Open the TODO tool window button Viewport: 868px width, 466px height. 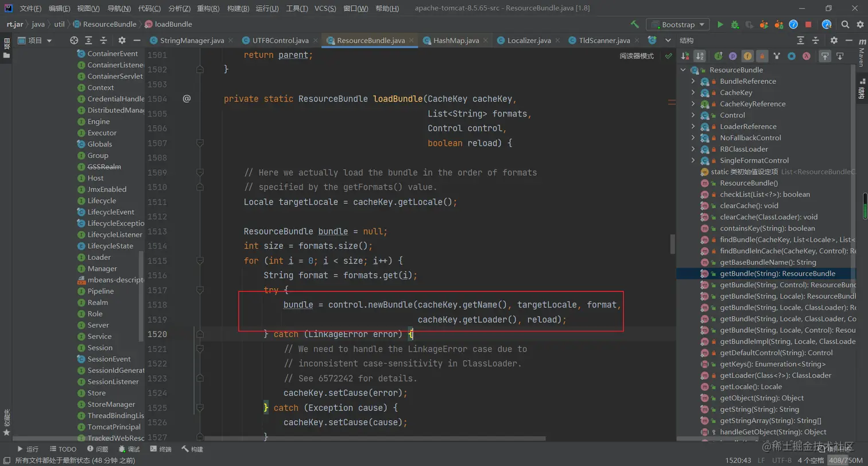click(63, 449)
